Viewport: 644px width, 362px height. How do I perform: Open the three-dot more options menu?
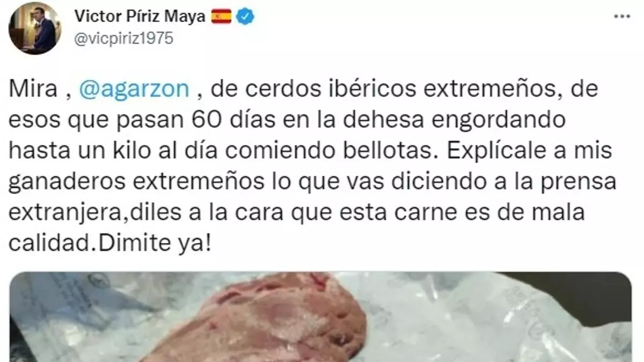623,17
